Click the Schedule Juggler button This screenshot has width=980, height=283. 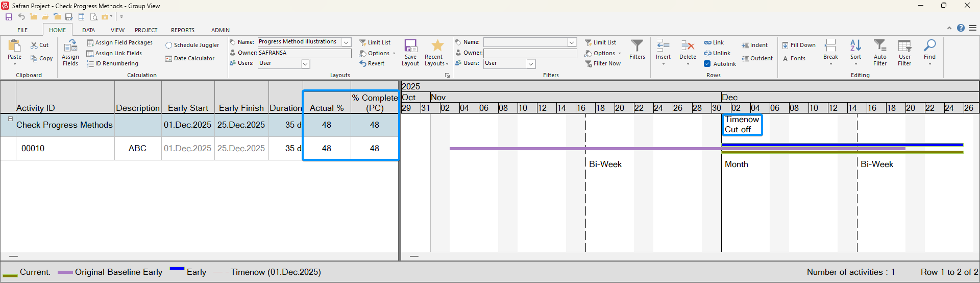pos(192,45)
